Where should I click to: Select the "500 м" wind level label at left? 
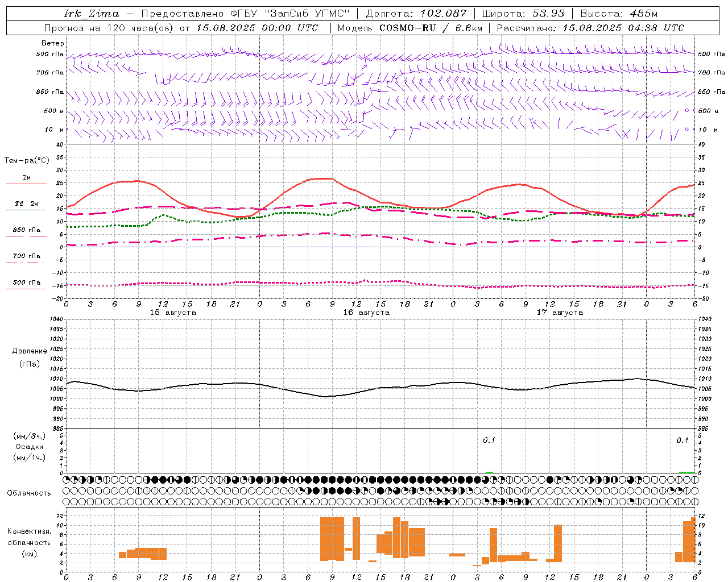(53, 111)
